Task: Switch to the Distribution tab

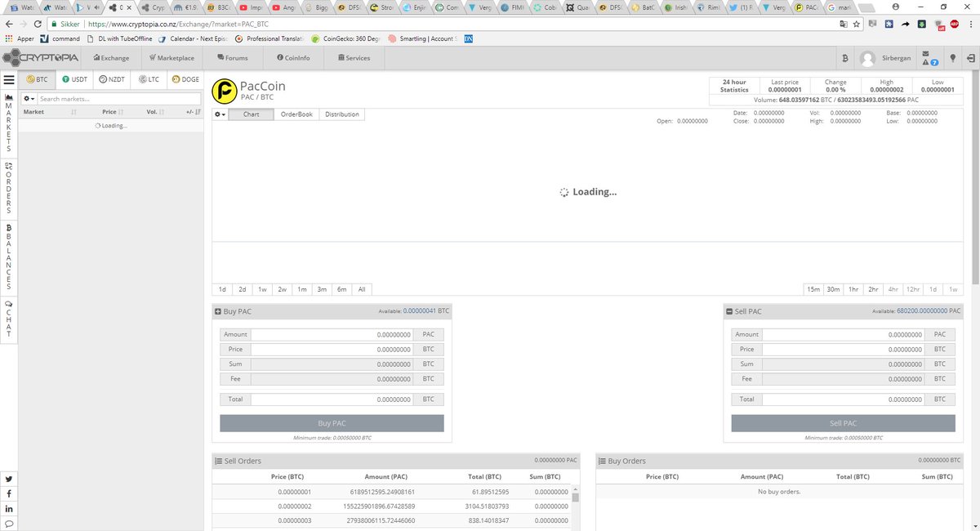Action: click(341, 114)
